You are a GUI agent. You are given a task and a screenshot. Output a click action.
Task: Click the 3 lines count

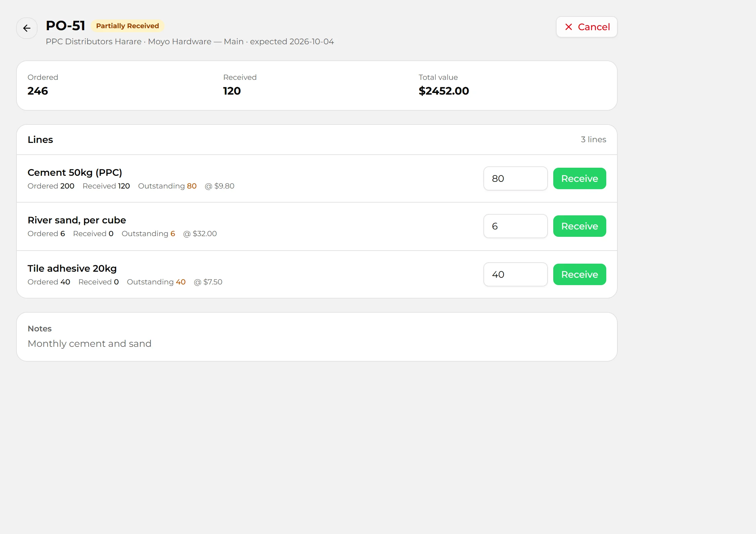coord(594,140)
